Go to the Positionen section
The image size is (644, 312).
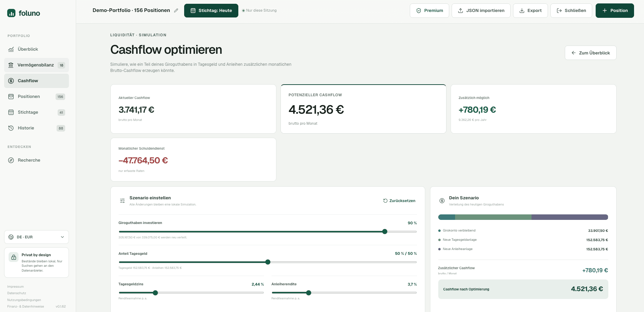pos(36,97)
